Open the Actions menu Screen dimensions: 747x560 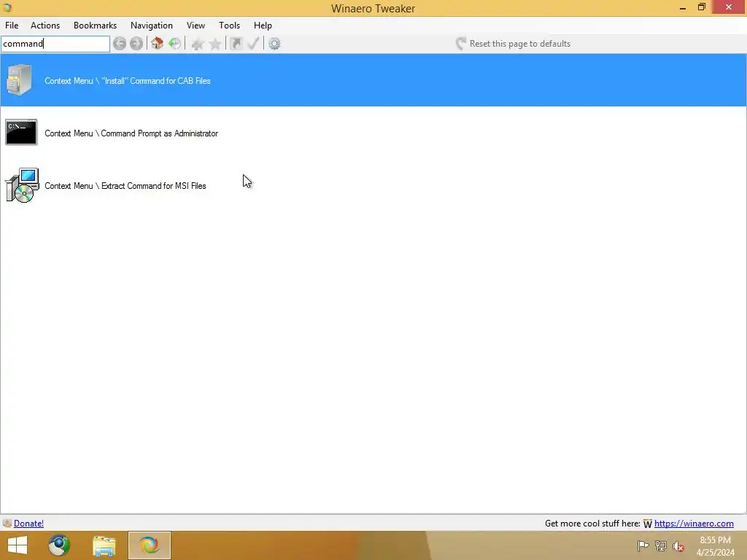point(45,26)
